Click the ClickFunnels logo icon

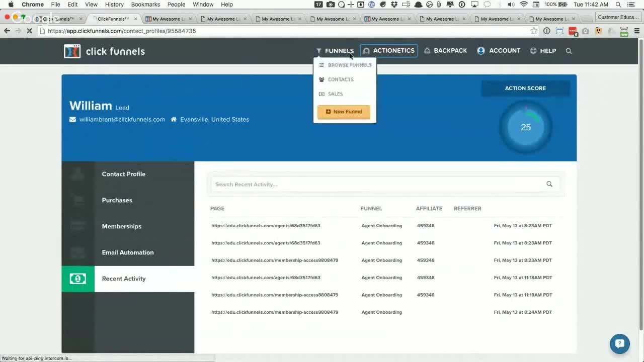point(72,51)
